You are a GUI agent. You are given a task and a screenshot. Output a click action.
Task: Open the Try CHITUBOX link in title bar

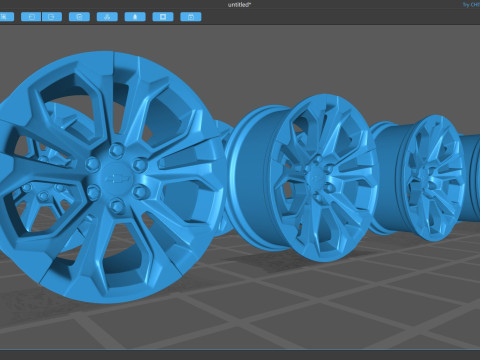[x=471, y=5]
